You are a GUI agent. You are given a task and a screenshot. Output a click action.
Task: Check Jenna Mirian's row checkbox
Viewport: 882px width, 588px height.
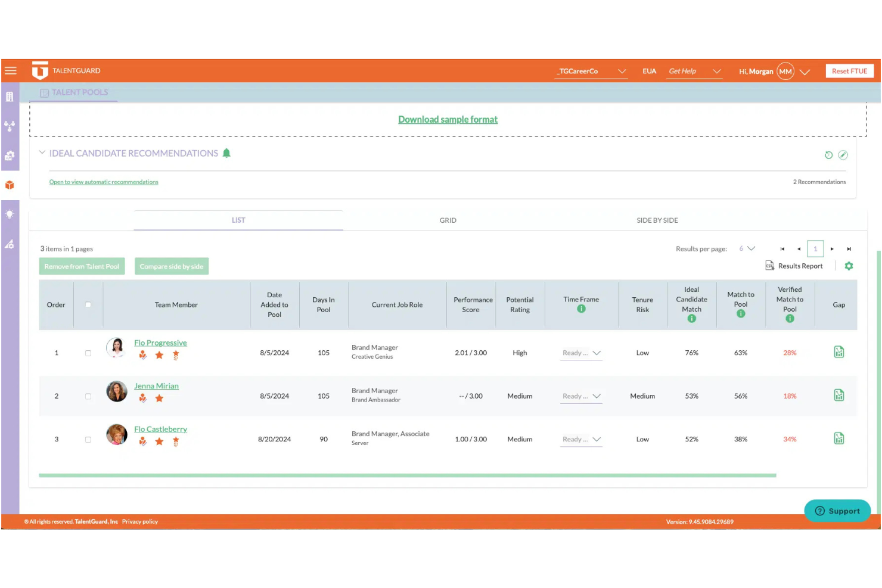88,396
